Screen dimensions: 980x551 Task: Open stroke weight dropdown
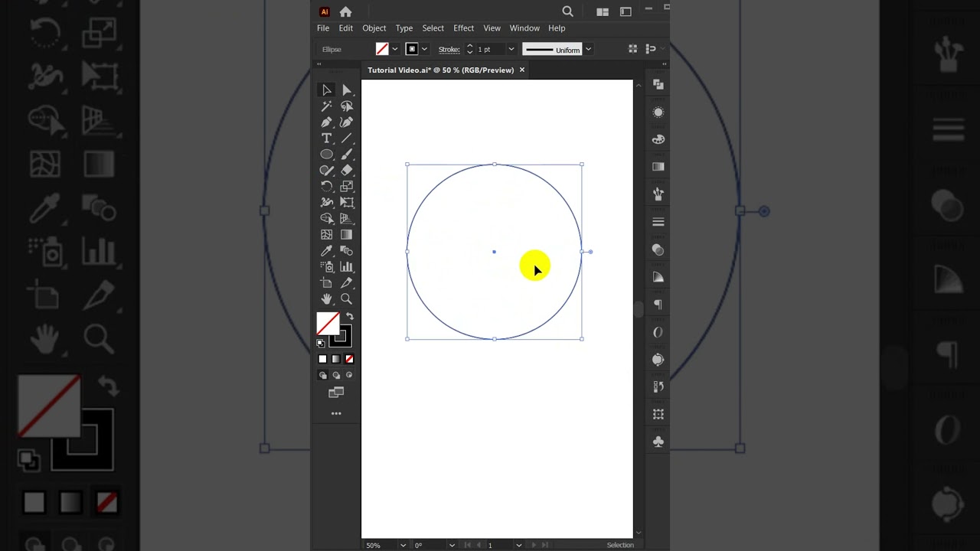click(x=511, y=49)
